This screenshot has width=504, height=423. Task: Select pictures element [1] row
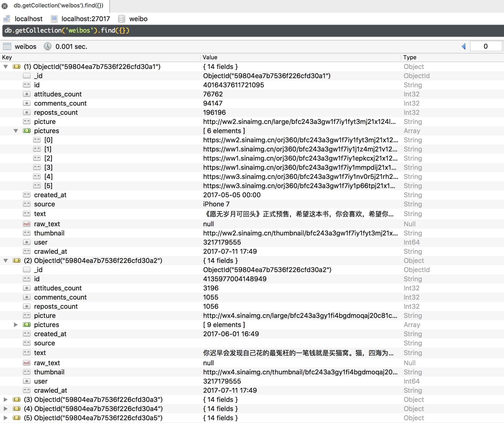pos(252,149)
